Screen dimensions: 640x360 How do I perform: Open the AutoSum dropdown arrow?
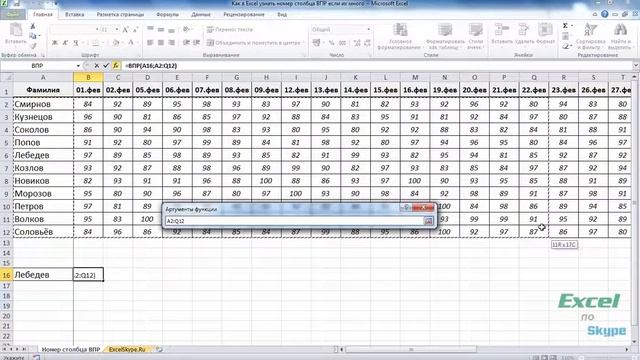click(x=571, y=26)
